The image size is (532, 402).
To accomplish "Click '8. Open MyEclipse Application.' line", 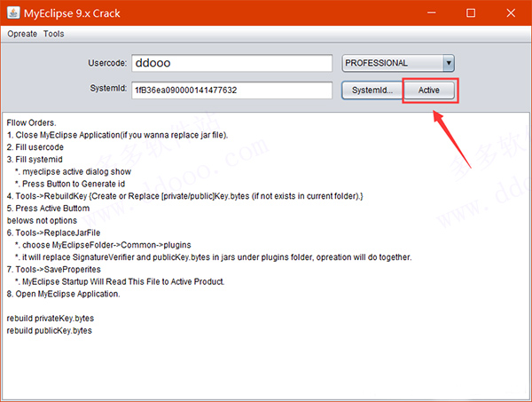I will pos(64,294).
